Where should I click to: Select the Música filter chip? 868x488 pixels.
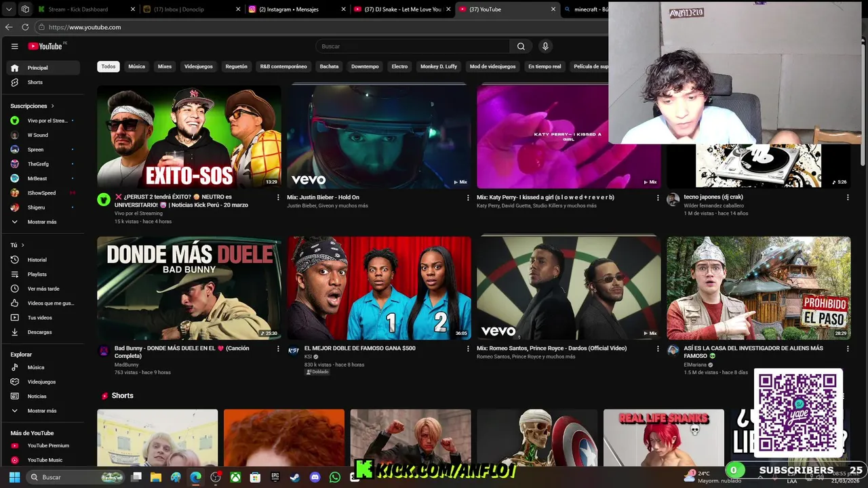(x=137, y=66)
